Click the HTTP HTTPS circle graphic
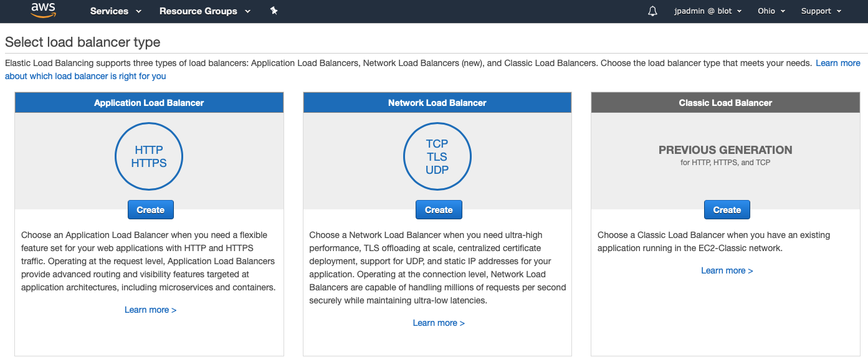Viewport: 868px width, 357px height. 149,156
